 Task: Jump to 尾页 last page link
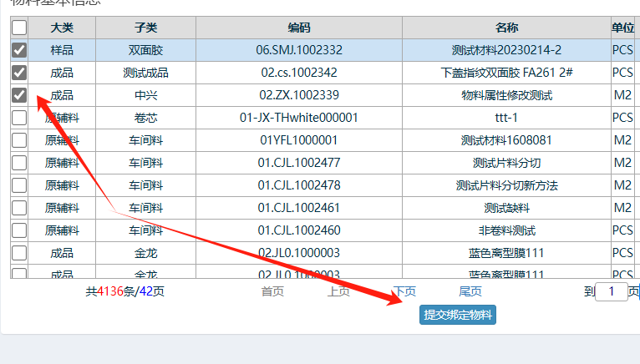point(470,291)
